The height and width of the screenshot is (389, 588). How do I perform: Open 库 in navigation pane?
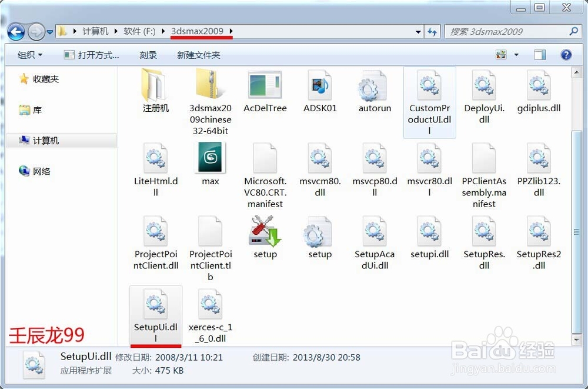coord(30,110)
